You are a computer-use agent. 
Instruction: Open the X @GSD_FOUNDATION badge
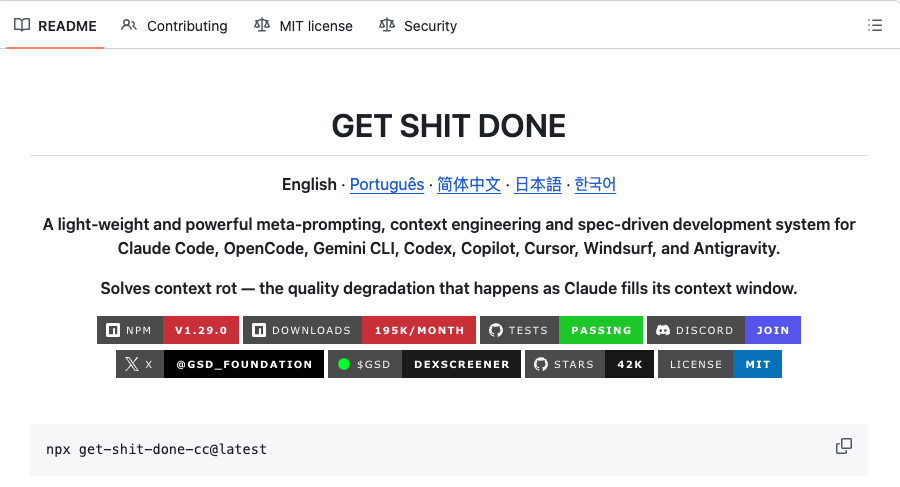click(220, 364)
